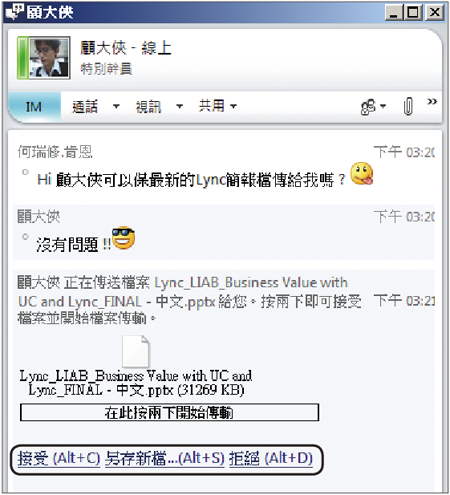
Task: Expand the 通話 dropdown arrow
Action: (116, 107)
